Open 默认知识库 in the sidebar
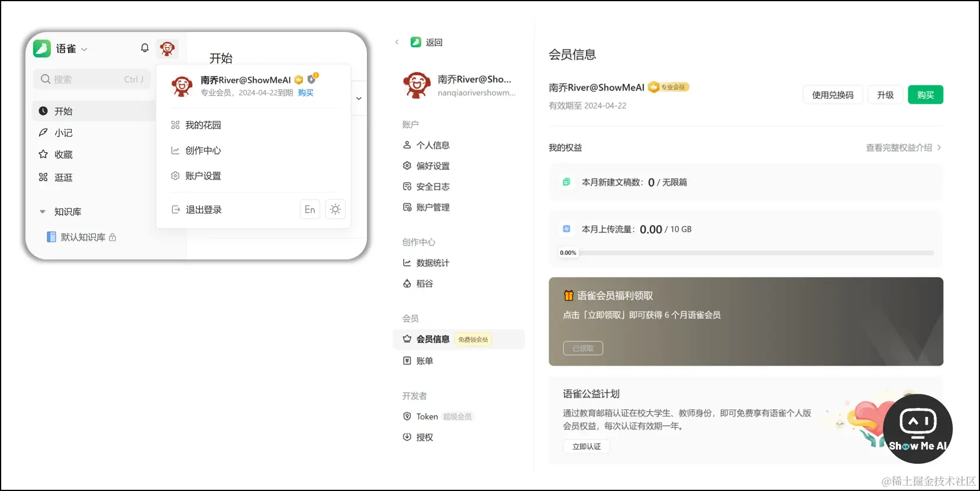980x491 pixels. pyautogui.click(x=83, y=237)
